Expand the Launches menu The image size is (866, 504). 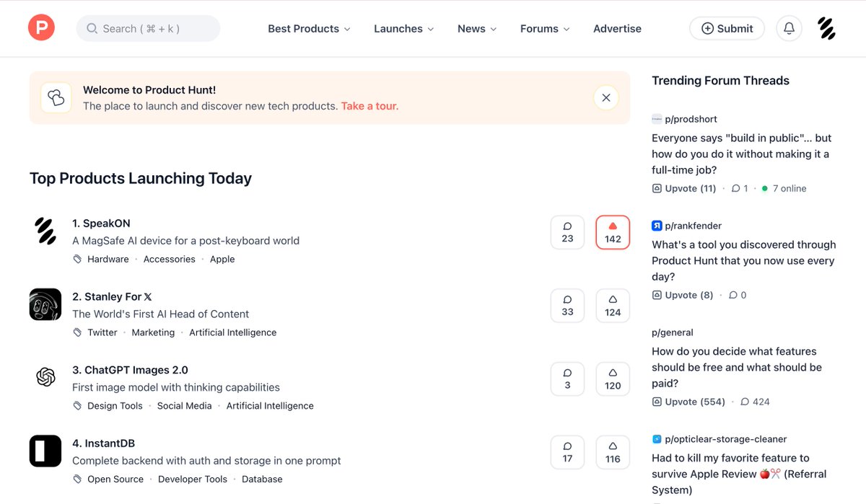(x=404, y=29)
